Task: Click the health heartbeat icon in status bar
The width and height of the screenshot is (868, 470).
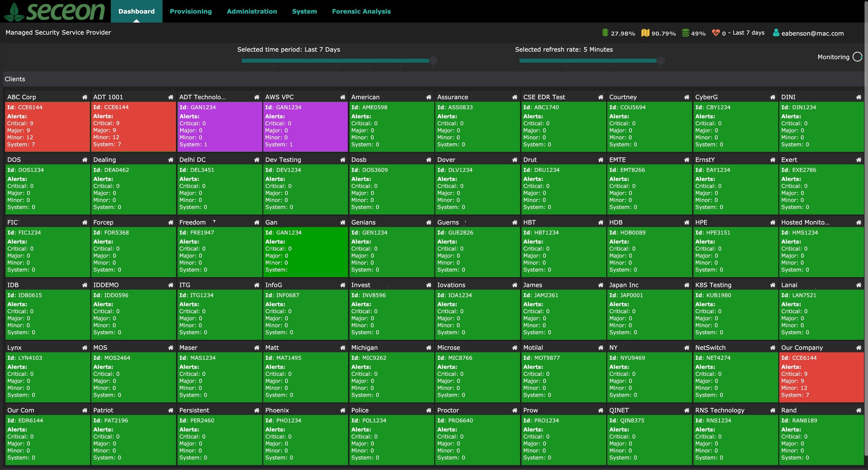Action: (716, 33)
